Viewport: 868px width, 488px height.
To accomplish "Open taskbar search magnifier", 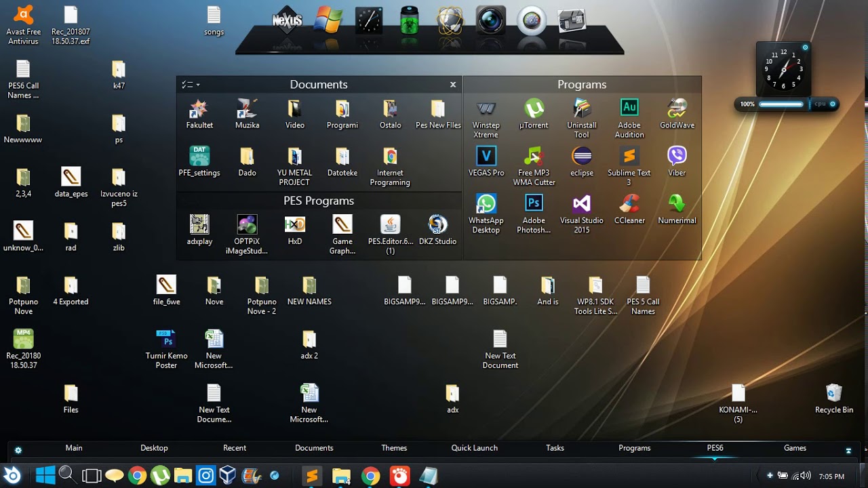I will pos(66,475).
